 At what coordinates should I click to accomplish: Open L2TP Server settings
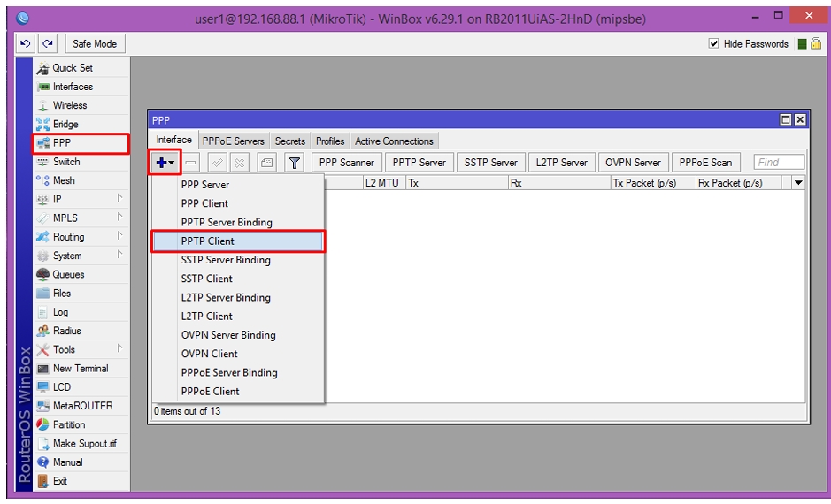[x=562, y=163]
